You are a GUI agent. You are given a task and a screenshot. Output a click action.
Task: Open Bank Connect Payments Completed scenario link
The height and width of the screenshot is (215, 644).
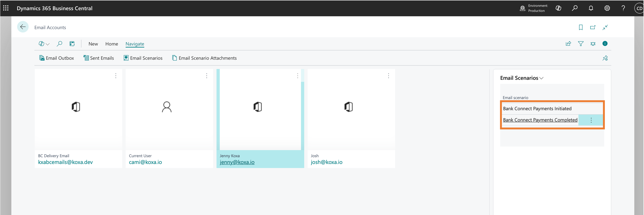[x=540, y=120]
